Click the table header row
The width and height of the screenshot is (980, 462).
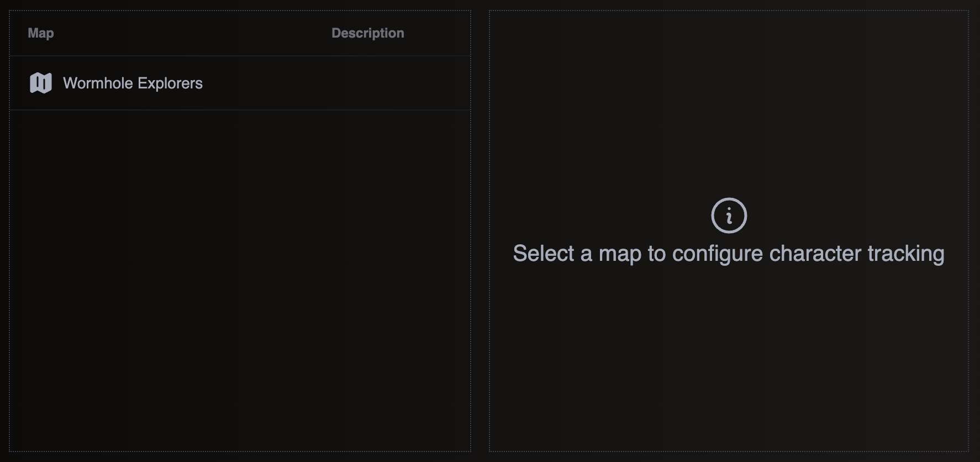[x=240, y=33]
